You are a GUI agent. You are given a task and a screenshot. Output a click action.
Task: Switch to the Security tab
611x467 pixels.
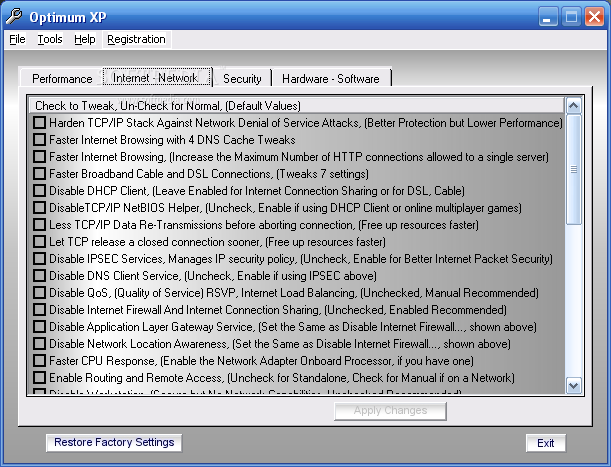pyautogui.click(x=242, y=79)
